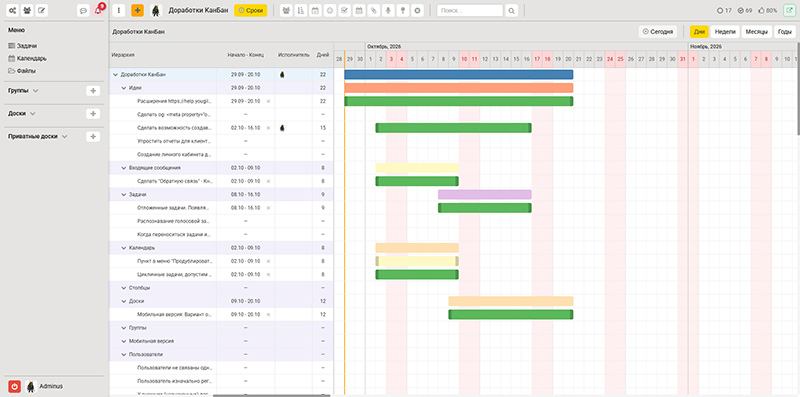Image resolution: width=800 pixels, height=397 pixels.
Task: Collapse the Идеи group row
Action: coord(123,88)
